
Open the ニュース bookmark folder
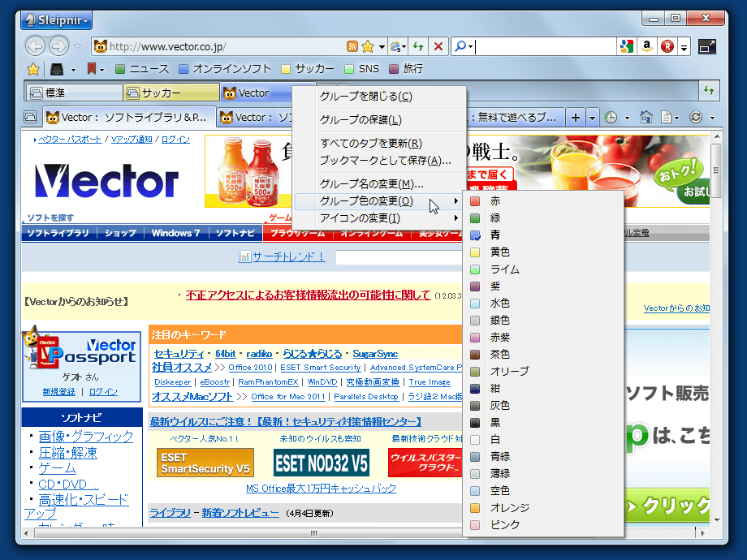142,69
